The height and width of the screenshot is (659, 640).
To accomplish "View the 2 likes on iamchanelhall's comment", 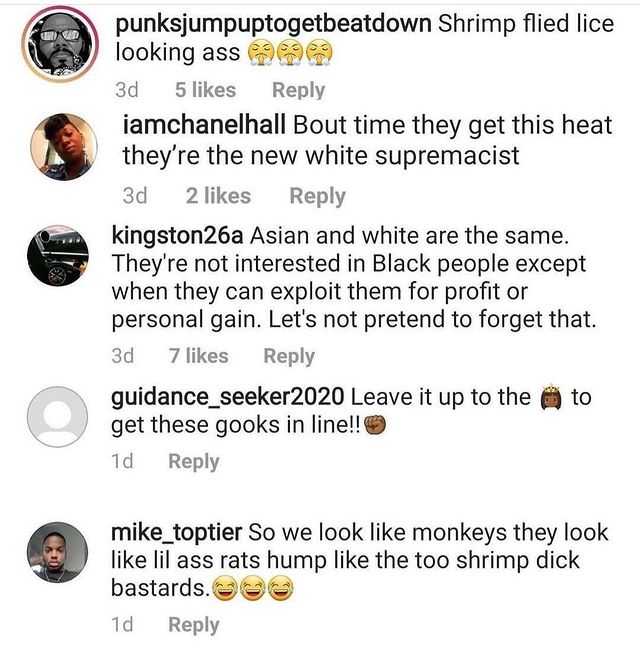I will [x=219, y=196].
